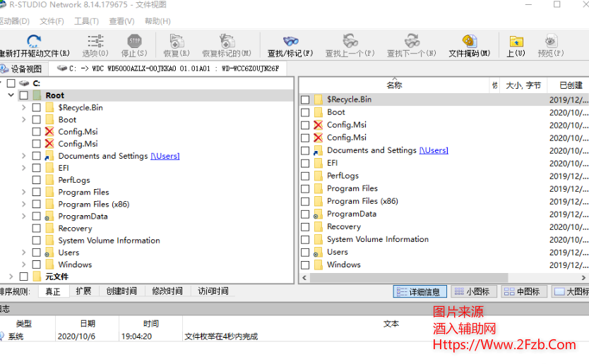Screen dimensions: 589x364
Task: Click the Up (上) folder icon
Action: tap(516, 42)
